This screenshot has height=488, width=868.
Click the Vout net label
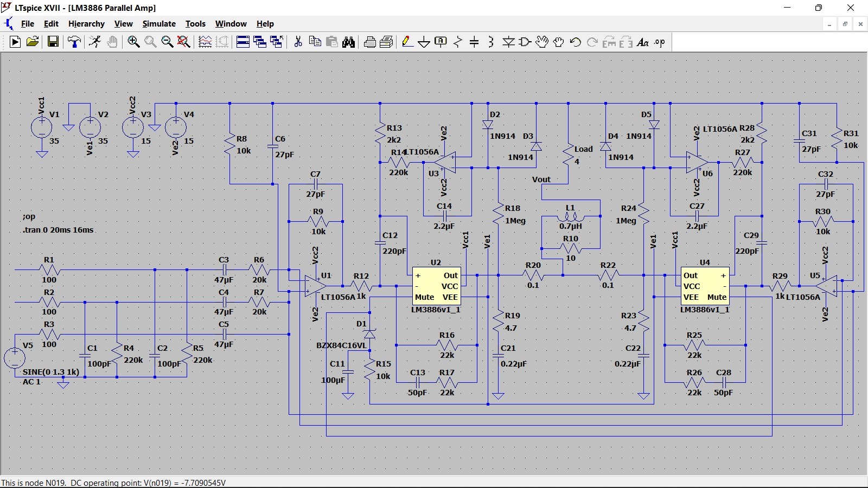[541, 179]
